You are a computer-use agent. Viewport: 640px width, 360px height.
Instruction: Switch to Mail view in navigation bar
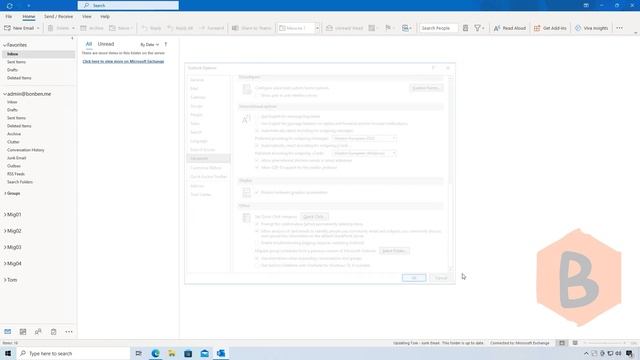[8, 331]
